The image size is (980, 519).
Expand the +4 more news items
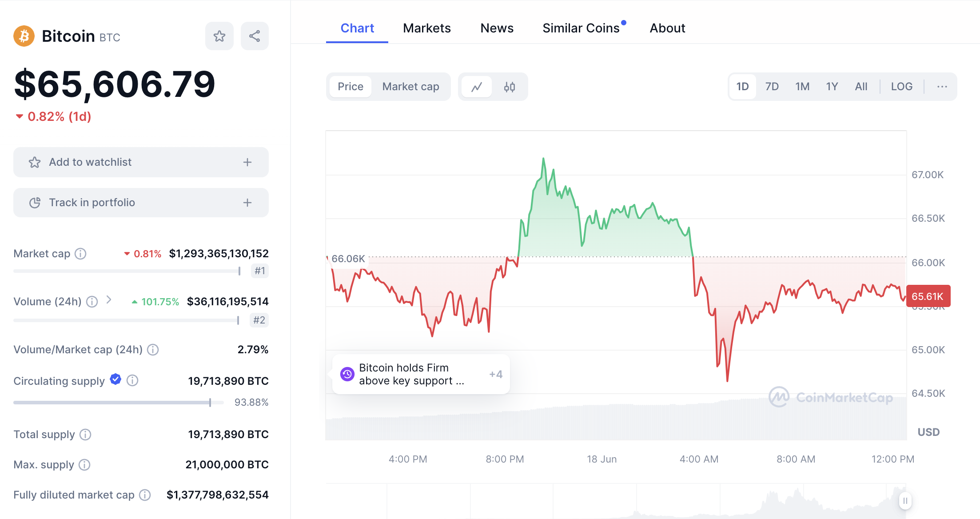(496, 374)
